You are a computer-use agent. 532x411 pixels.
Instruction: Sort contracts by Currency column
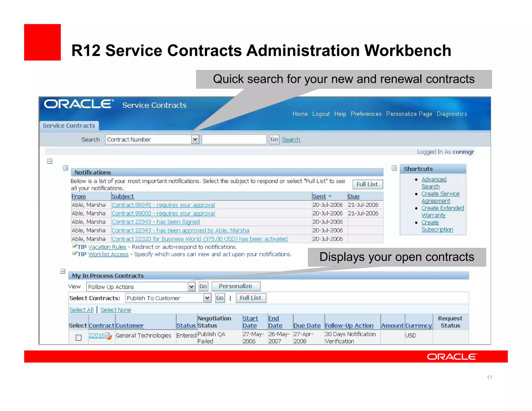tap(419, 326)
